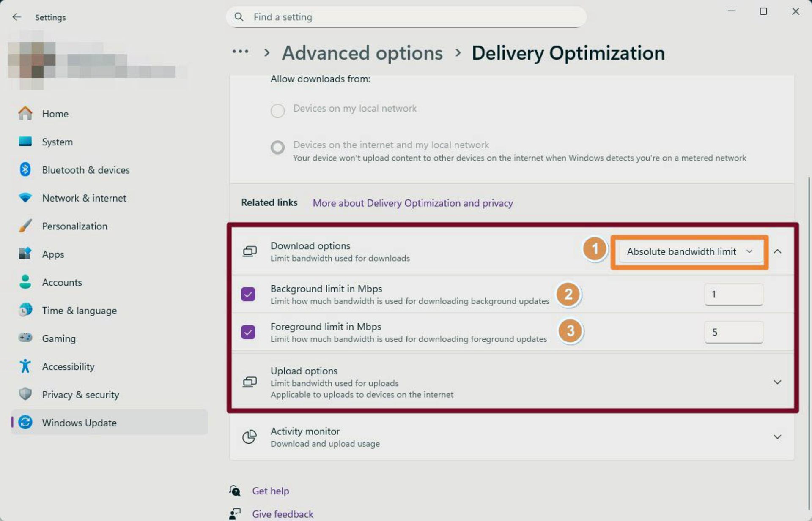Screen dimensions: 812x521
Task: Expand the Upload options section
Action: tap(777, 382)
